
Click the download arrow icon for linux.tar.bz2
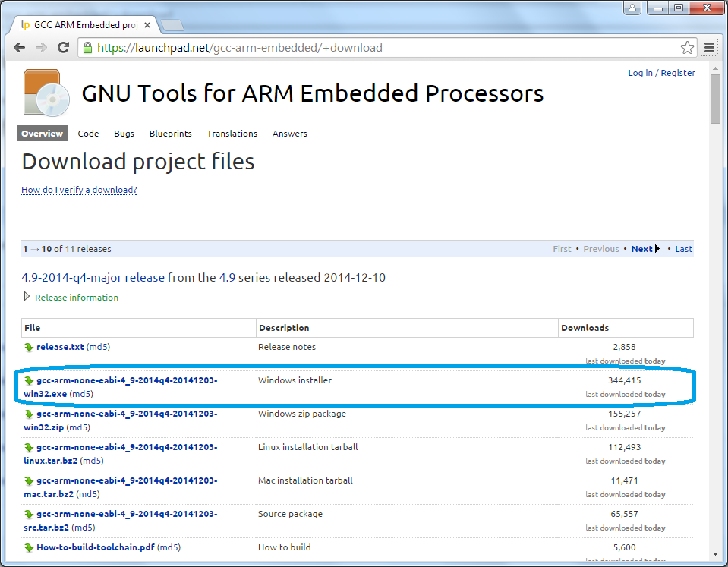[29, 448]
